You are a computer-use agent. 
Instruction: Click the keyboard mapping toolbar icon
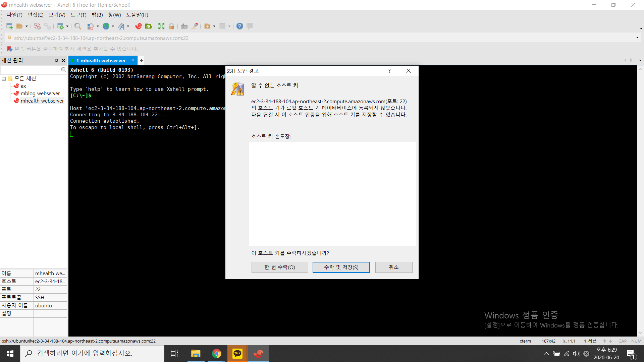pos(184,26)
